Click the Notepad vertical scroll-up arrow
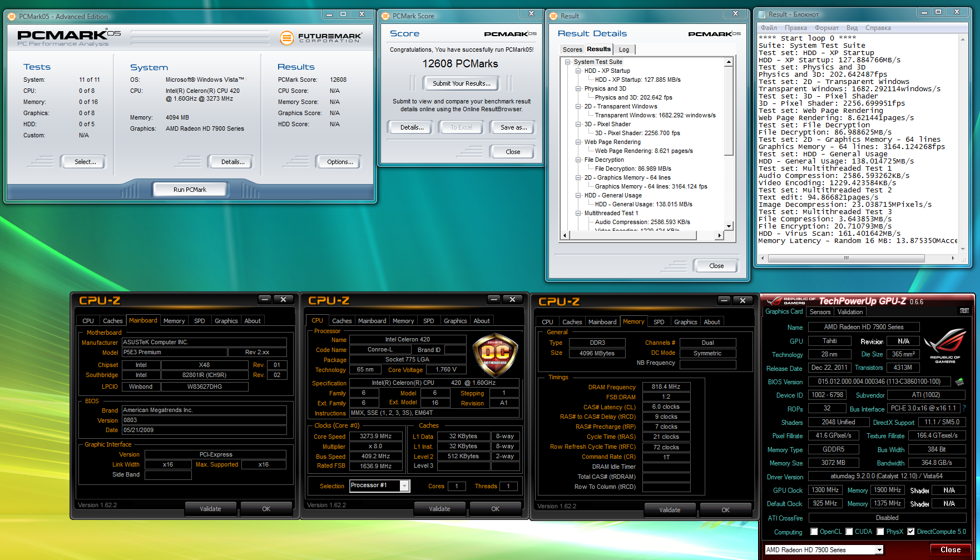Viewport: 980px width, 560px height. [963, 39]
